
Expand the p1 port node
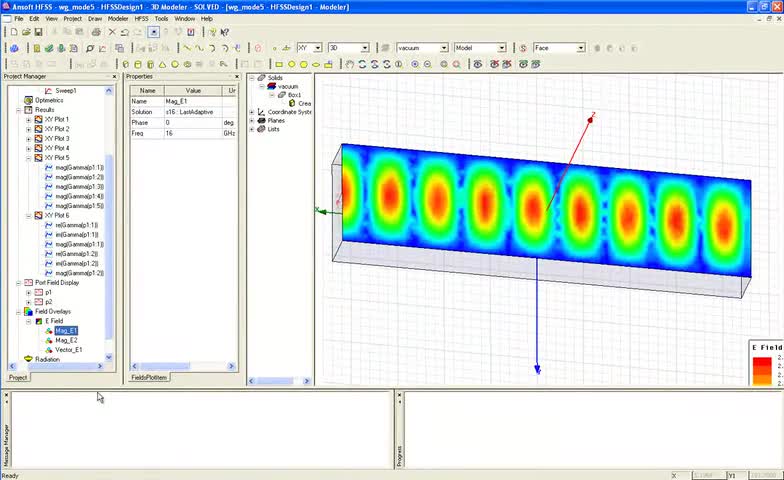[x=28, y=292]
